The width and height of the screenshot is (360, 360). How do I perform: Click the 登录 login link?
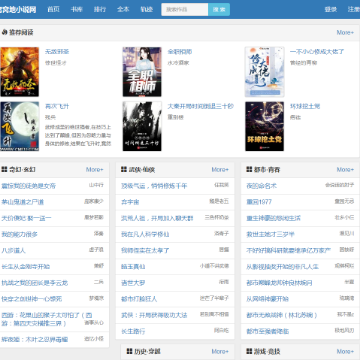331,9
